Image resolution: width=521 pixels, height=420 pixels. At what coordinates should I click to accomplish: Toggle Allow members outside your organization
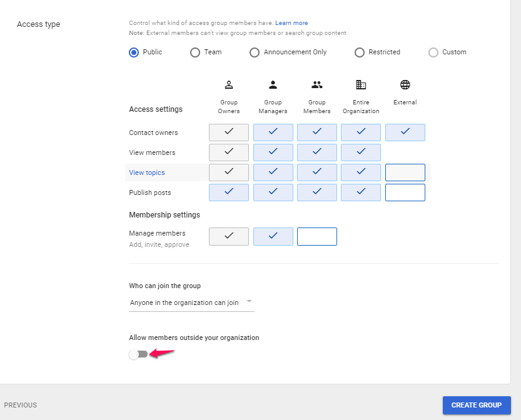[x=138, y=354]
